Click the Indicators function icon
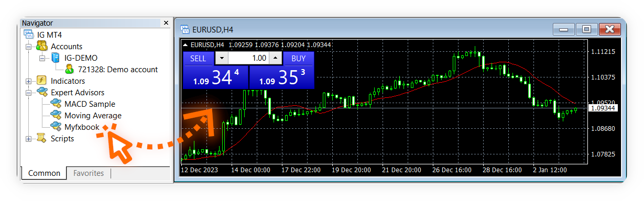The width and height of the screenshot is (644, 201). point(42,81)
